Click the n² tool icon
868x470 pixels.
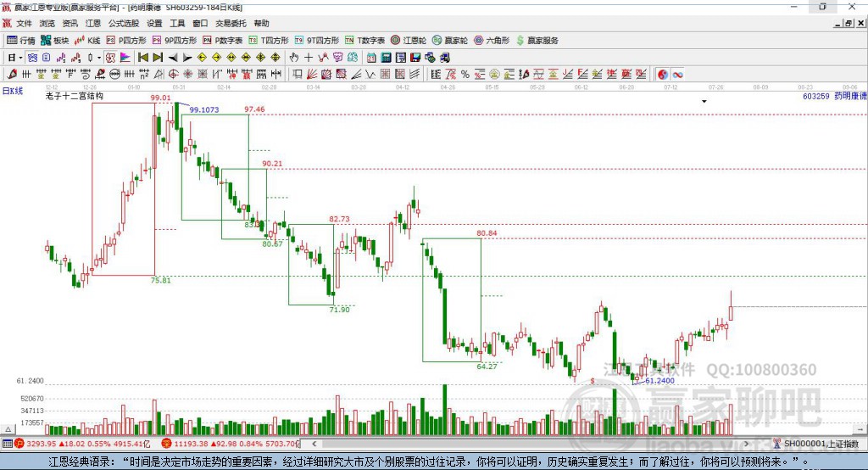[144, 74]
